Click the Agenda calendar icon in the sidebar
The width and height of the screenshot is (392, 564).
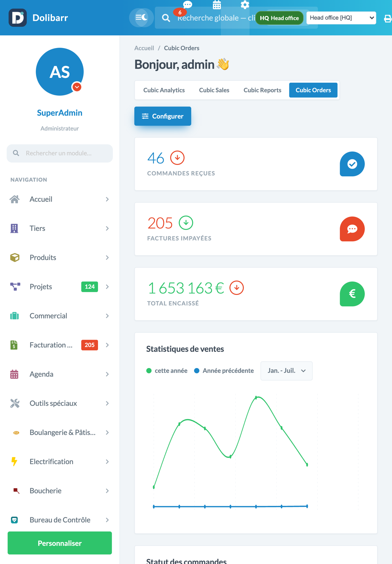click(x=14, y=374)
